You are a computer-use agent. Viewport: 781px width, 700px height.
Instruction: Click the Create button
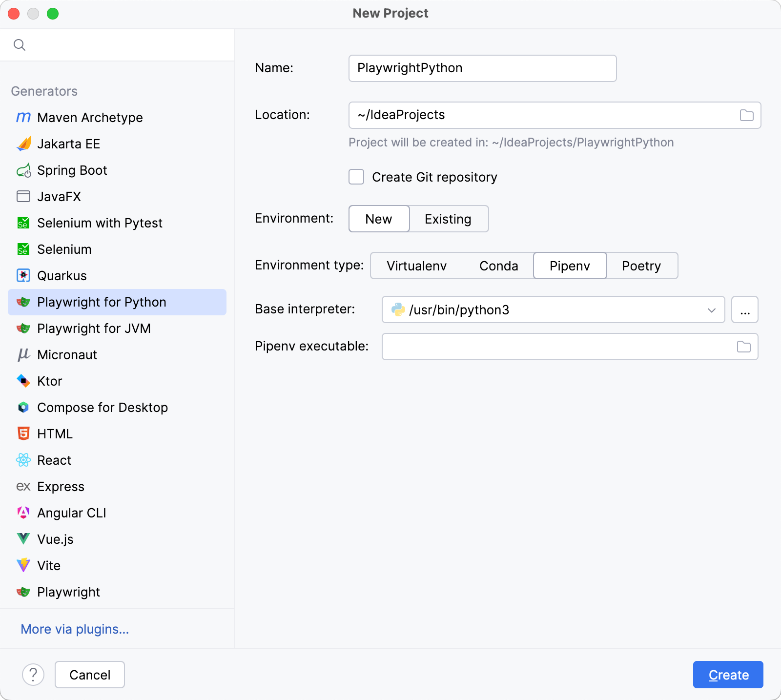[x=728, y=675]
